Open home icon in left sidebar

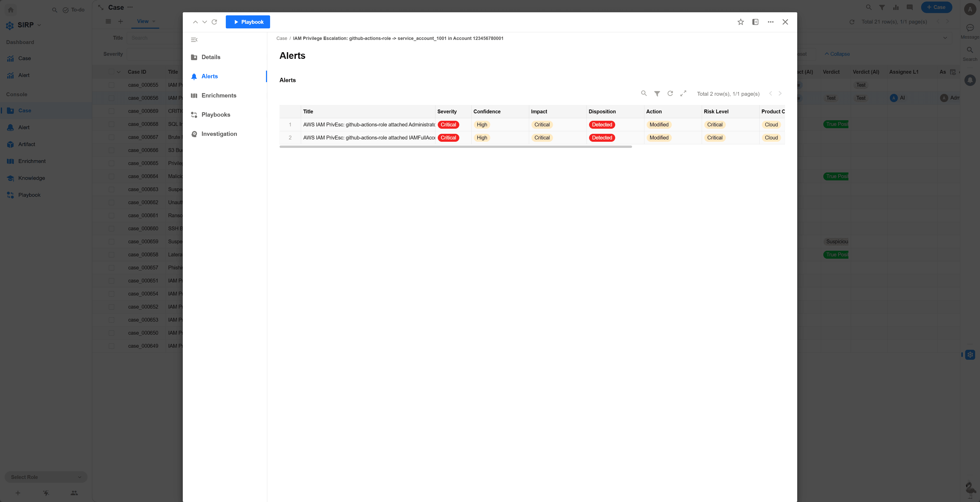coord(11,10)
